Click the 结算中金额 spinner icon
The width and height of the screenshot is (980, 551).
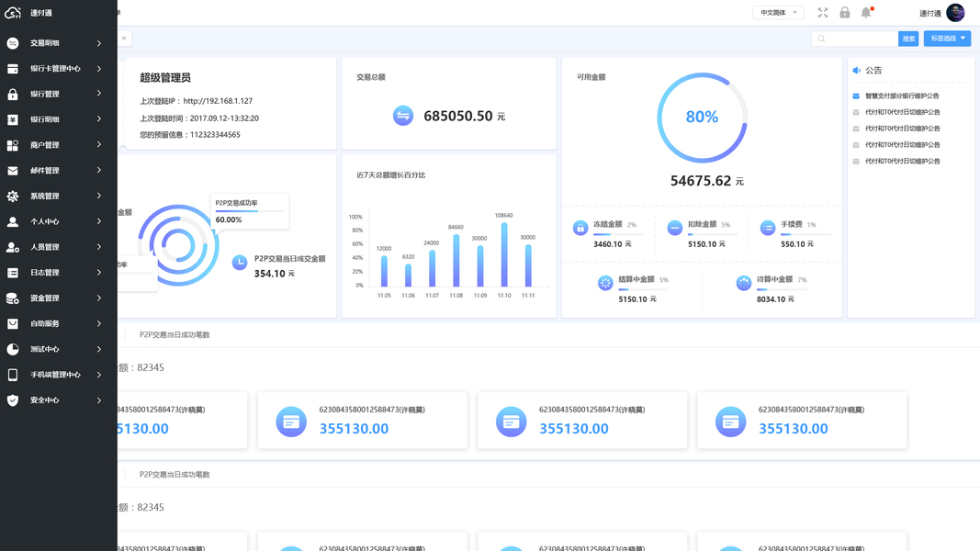(605, 283)
